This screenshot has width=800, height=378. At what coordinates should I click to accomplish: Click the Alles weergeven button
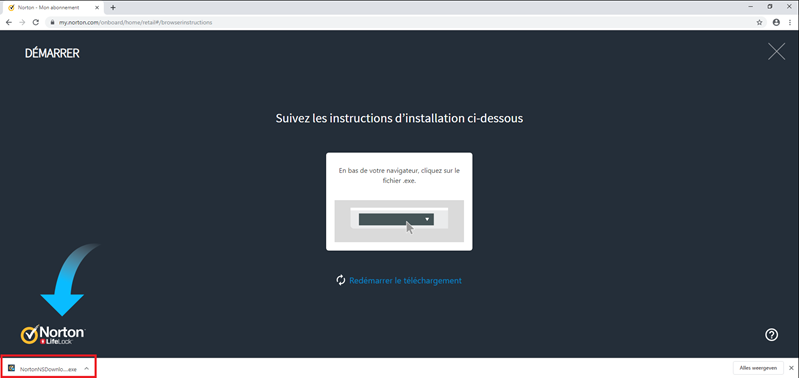(758, 368)
